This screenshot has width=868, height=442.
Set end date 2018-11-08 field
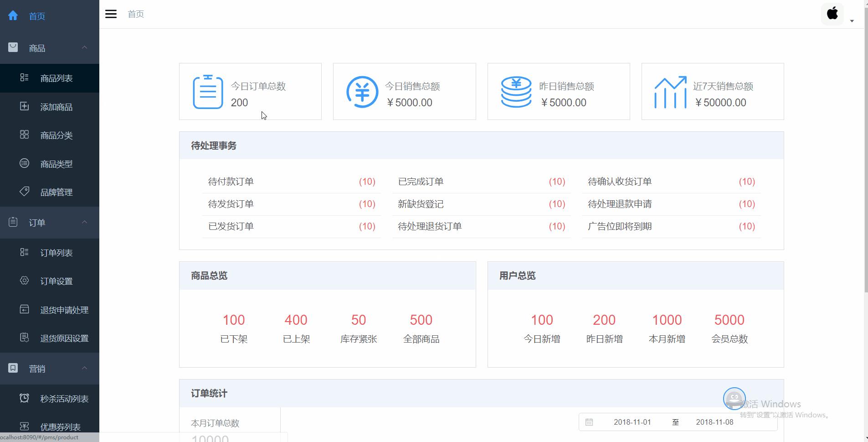(x=714, y=422)
